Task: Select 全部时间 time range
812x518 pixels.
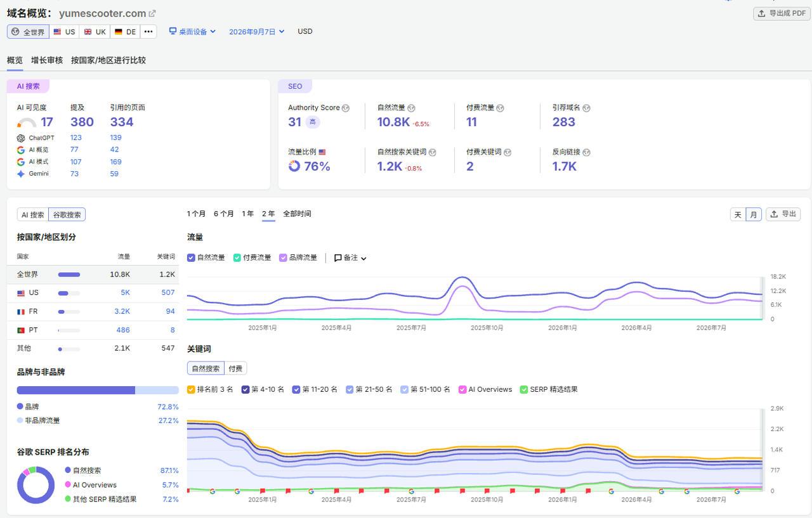Action: coord(297,214)
